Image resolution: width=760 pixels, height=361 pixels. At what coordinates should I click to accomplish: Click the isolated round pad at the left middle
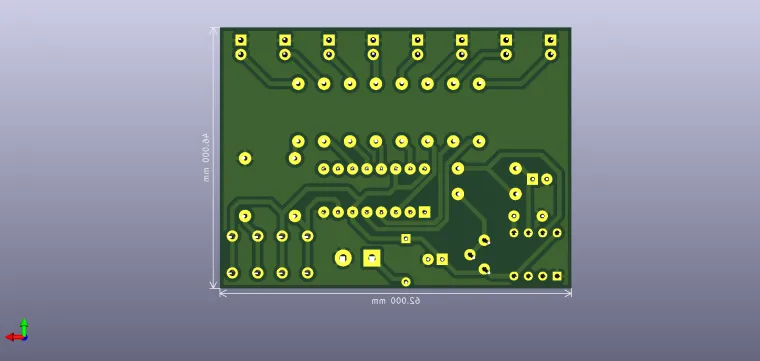pyautogui.click(x=245, y=158)
